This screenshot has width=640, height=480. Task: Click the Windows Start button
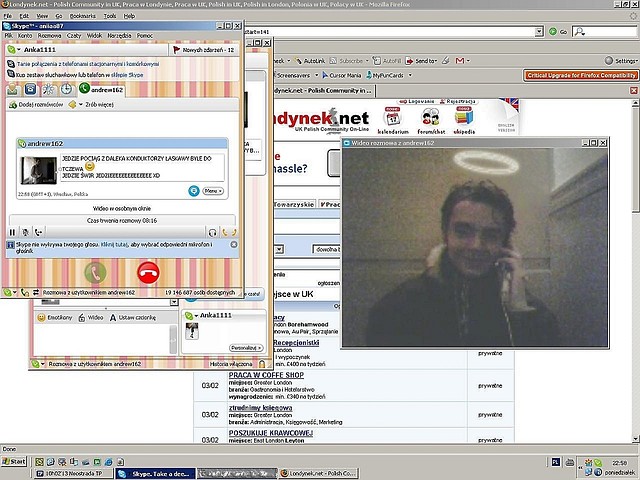tap(14, 462)
